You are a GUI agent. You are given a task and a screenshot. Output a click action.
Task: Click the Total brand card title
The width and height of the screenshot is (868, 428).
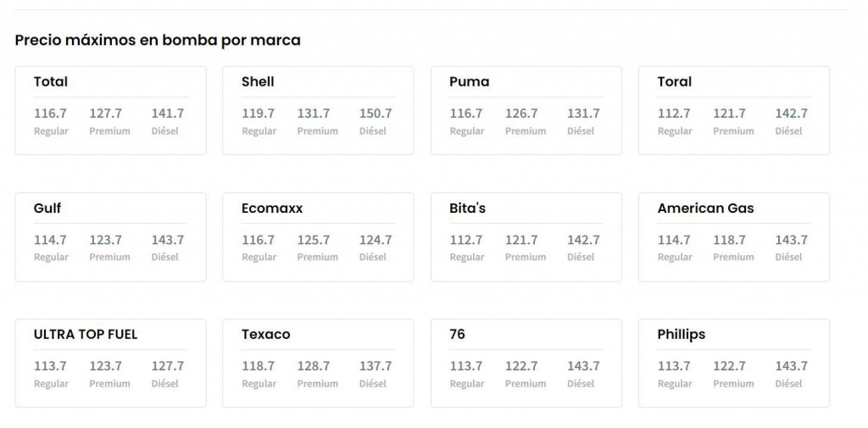pos(51,81)
